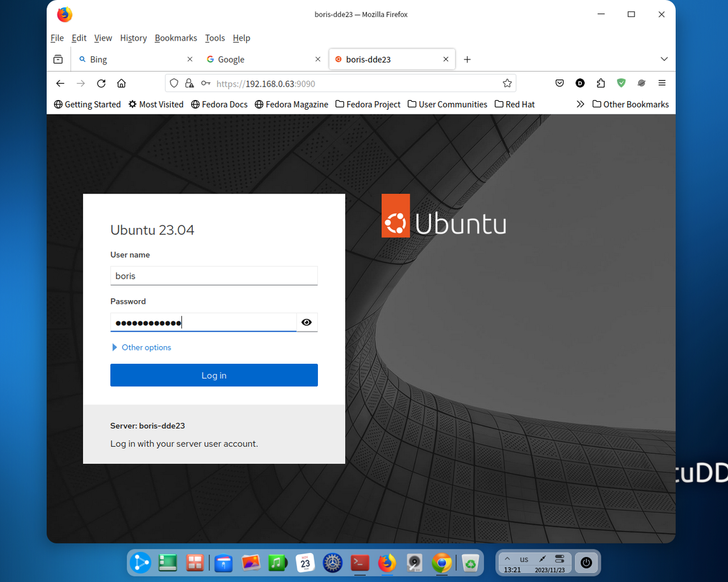Open the User Communities bookmarks folder
Viewport: 728px width, 582px height.
pos(447,104)
